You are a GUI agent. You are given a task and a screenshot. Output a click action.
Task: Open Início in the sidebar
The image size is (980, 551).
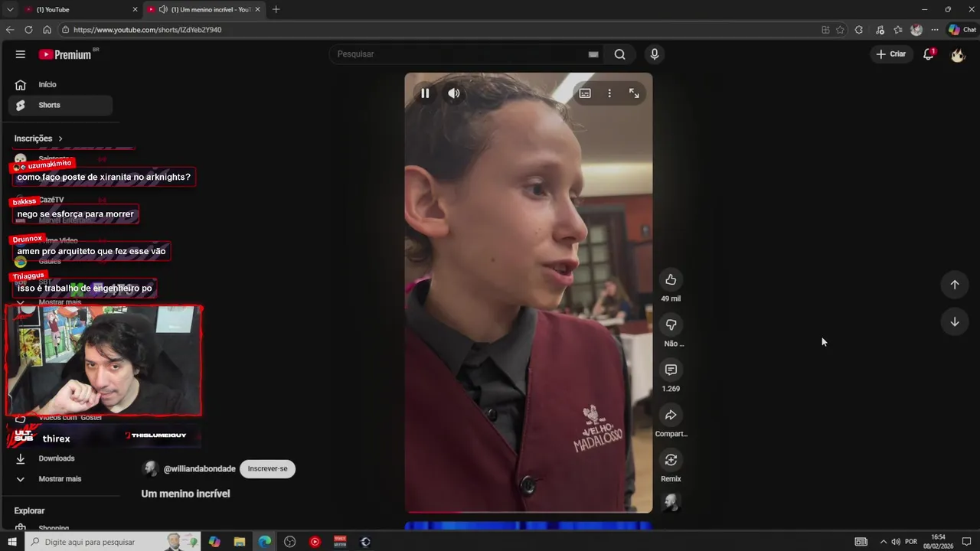tap(60, 85)
